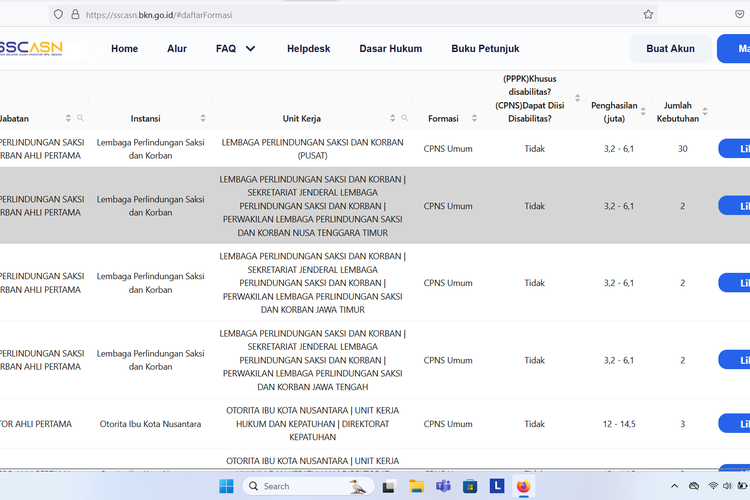Click the padlock site info icon

pos(75,15)
